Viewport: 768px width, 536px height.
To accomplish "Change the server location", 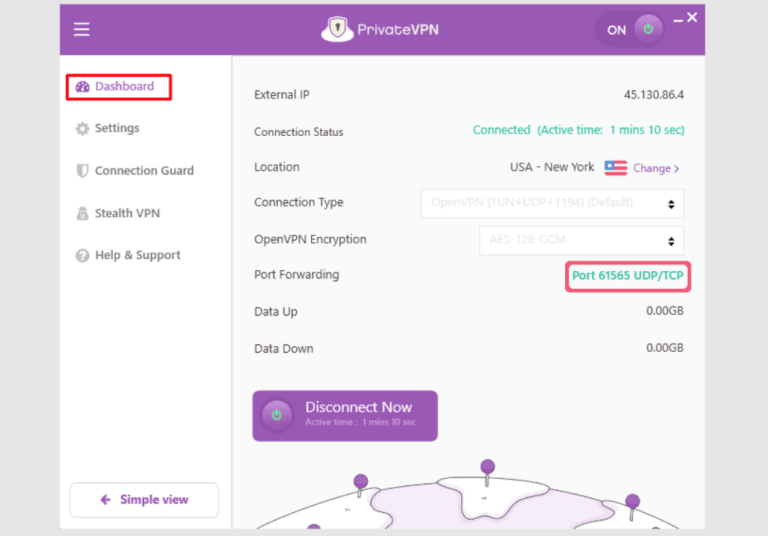I will [x=656, y=168].
